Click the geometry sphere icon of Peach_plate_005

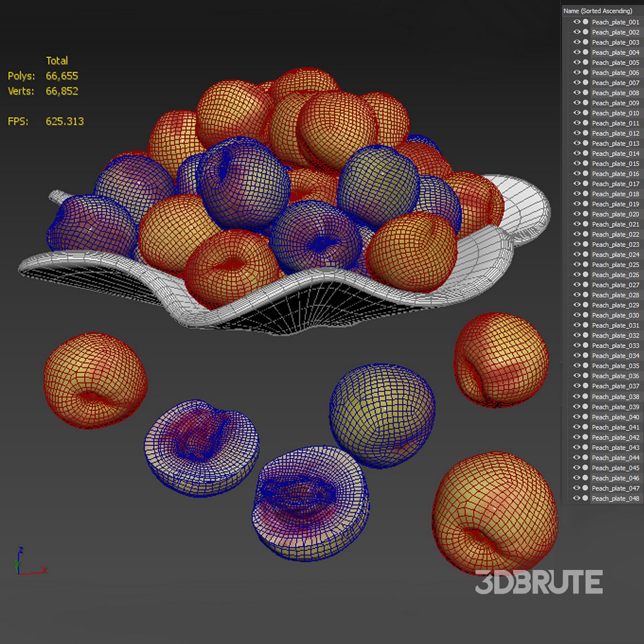(586, 63)
